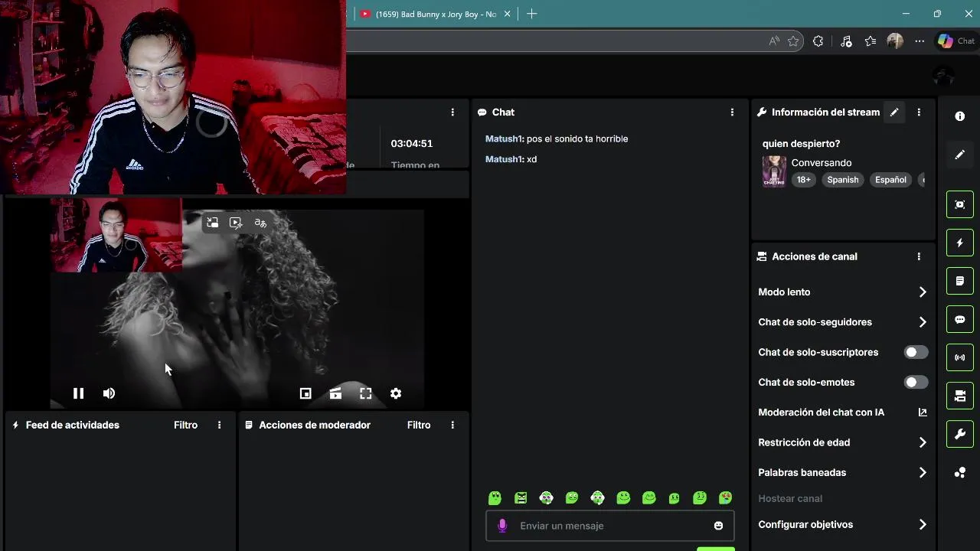The image size is (980, 551).
Task: Toggle the stream preview widget in sidebar
Action: click(960, 204)
